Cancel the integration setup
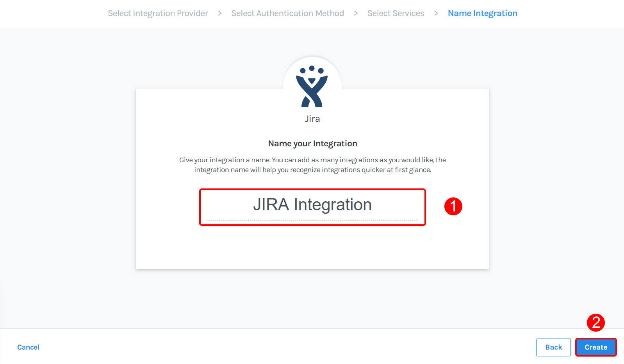This screenshot has height=364, width=624. [28, 347]
